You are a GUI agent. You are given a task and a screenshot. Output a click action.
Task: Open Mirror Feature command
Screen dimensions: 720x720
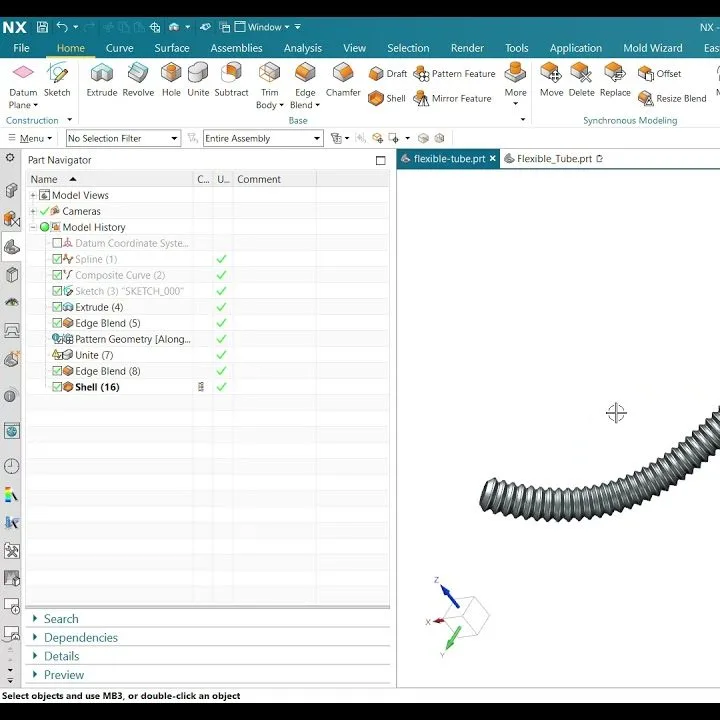pos(453,98)
